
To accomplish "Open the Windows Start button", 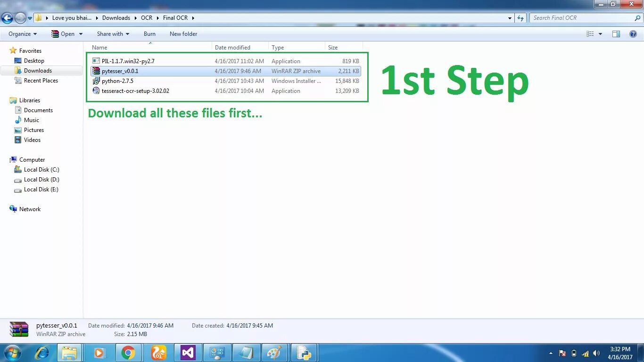I will coord(12,353).
